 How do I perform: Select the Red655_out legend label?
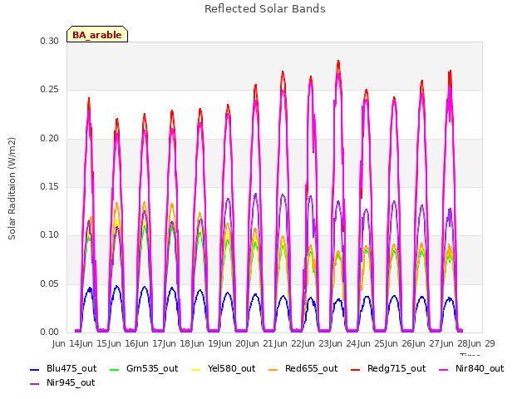(312, 369)
